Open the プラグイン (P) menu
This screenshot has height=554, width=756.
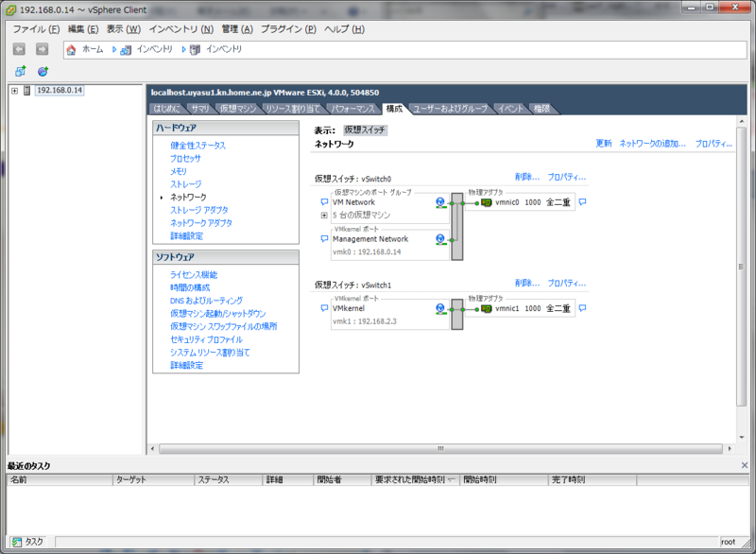pyautogui.click(x=288, y=29)
